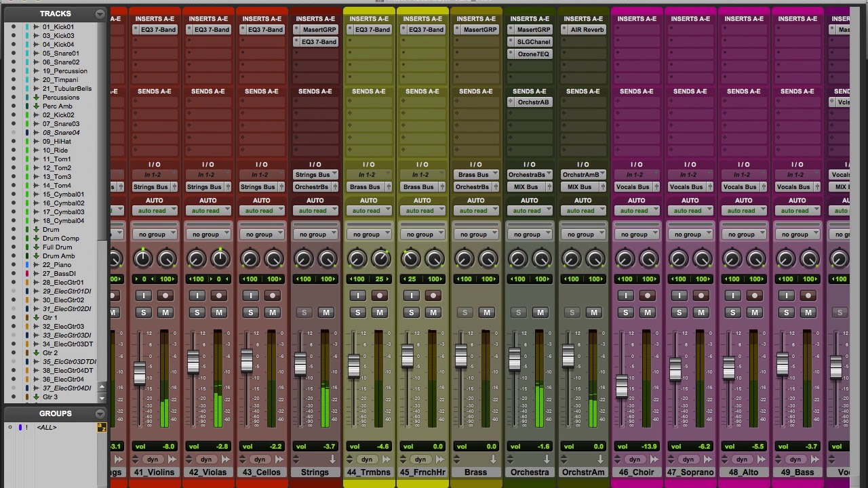This screenshot has width=868, height=488.
Task: Arm record on 46_Choir strip
Action: [x=647, y=296]
